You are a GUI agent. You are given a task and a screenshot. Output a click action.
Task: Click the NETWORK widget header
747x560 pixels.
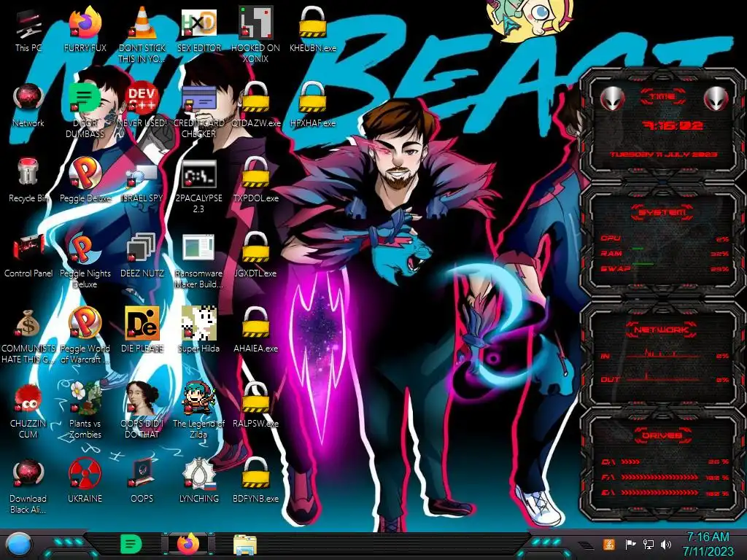[662, 330]
